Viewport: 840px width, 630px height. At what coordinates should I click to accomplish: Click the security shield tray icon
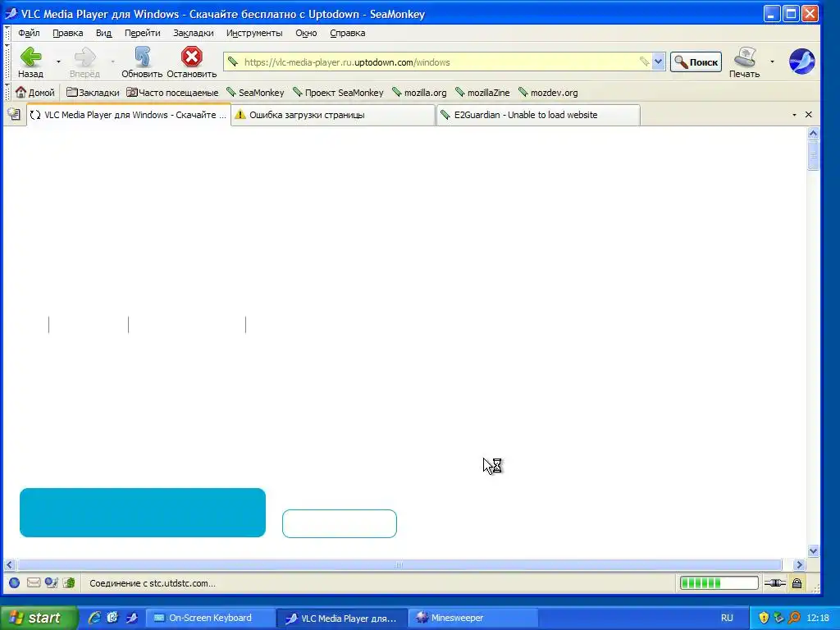[764, 618]
